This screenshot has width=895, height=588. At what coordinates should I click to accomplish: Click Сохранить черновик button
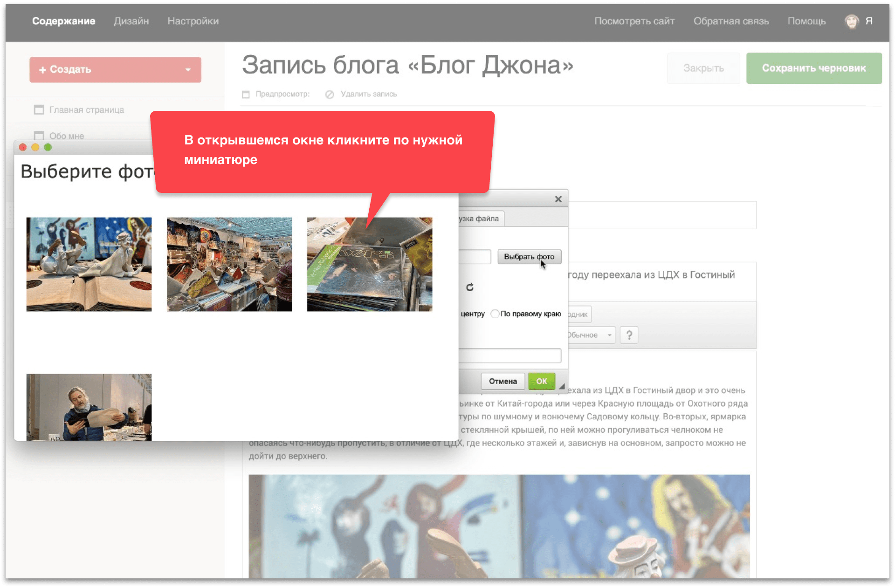[x=813, y=68]
